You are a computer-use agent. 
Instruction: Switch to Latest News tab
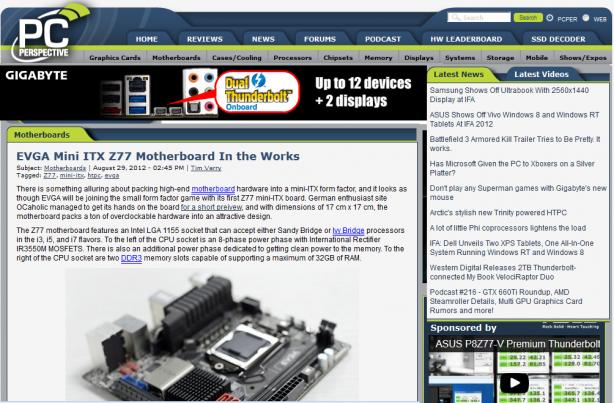click(458, 74)
